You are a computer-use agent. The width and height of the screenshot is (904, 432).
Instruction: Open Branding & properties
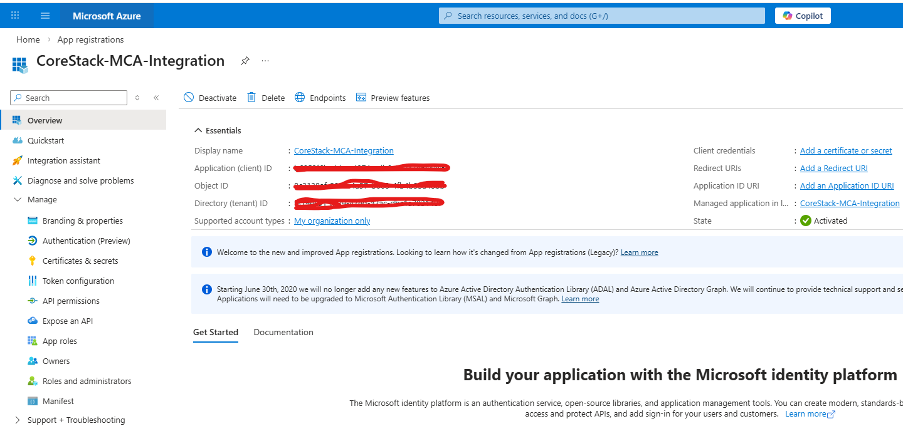point(83,221)
